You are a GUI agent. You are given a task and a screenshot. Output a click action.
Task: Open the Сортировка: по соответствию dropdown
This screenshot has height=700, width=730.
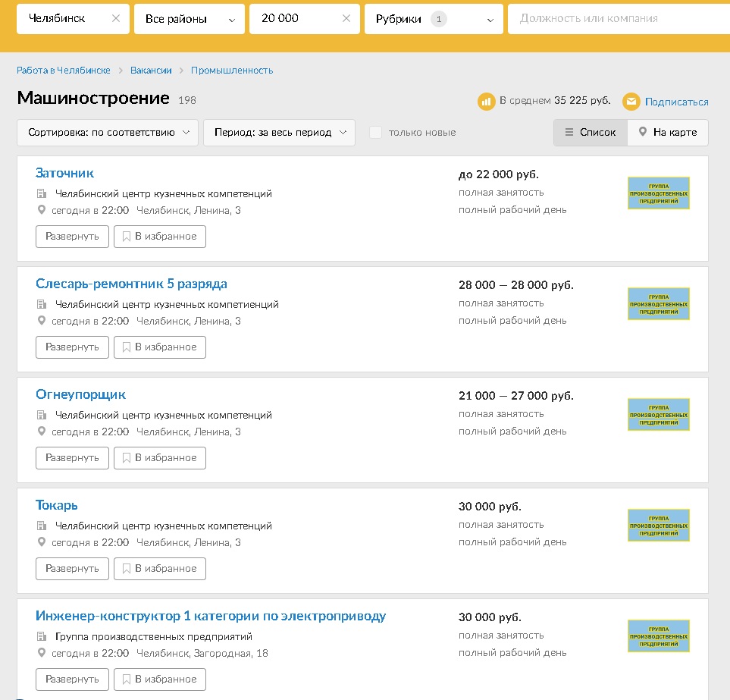tap(108, 133)
